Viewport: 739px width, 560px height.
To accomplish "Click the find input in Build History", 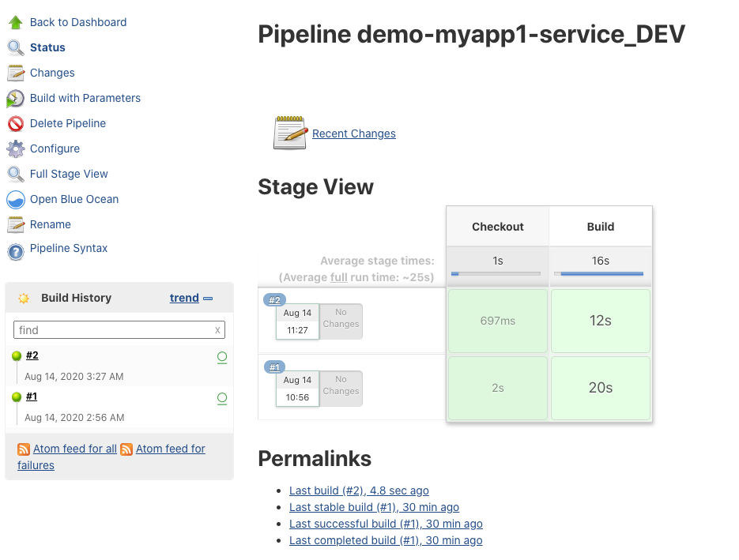I will [x=113, y=330].
